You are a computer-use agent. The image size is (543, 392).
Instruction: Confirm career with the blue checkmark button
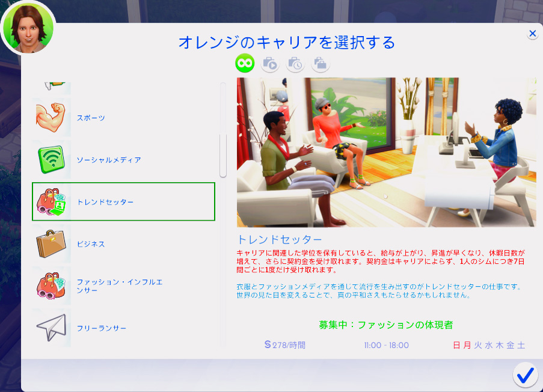pos(525,375)
